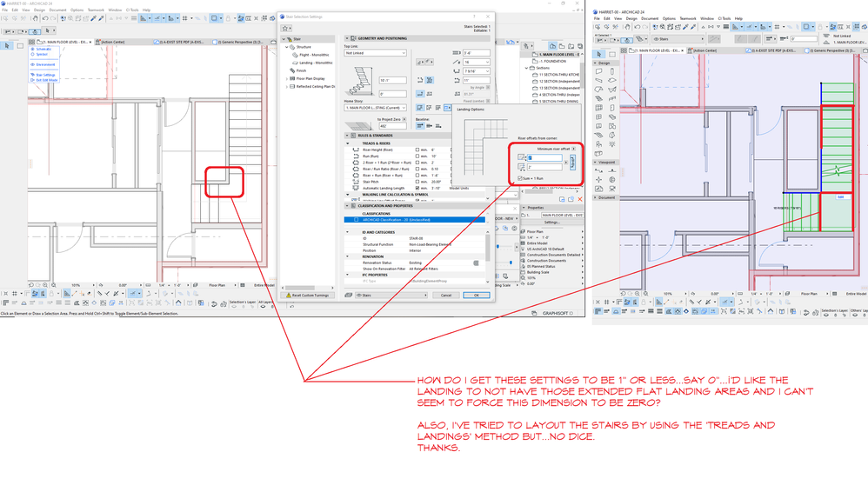The width and height of the screenshot is (868, 492).
Task: Collapse Classification and Properties panel
Action: (348, 206)
